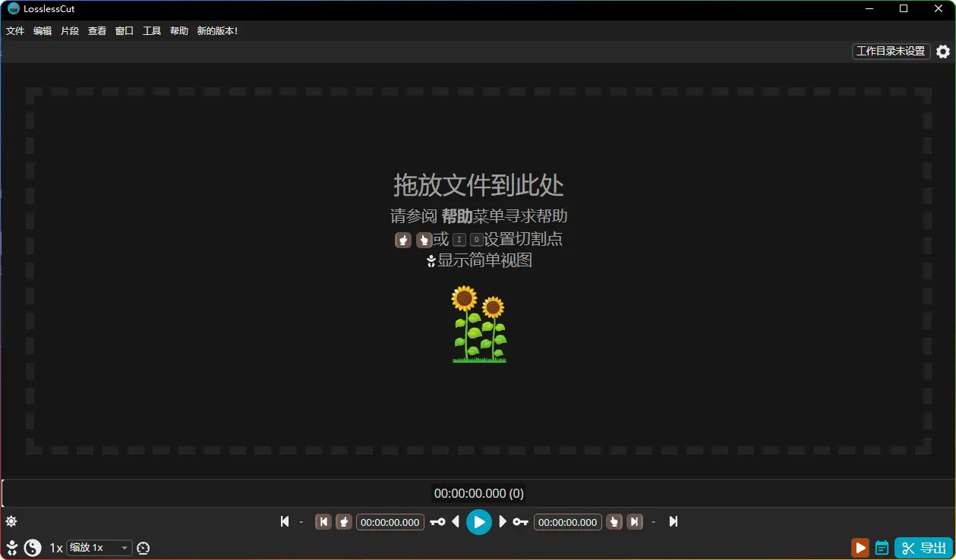Image resolution: width=956 pixels, height=560 pixels.
Task: Toggle the yin-yang invert segments button
Action: pos(33,548)
